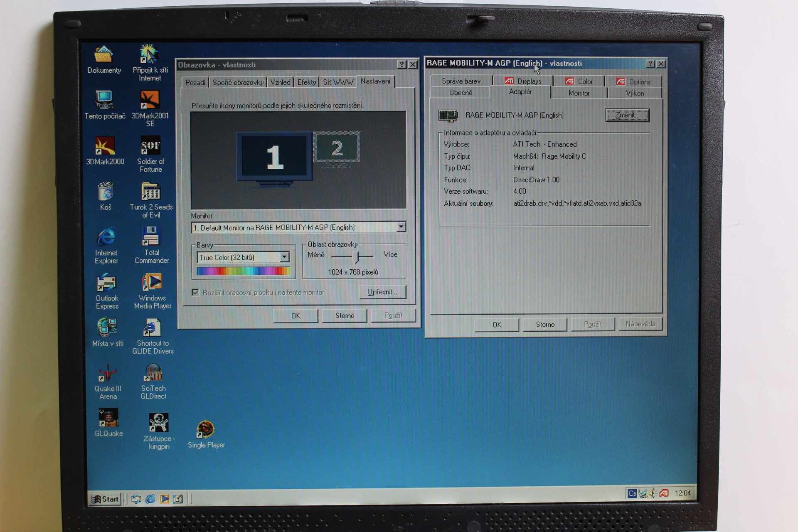Select the Adaptér tab
Image resolution: width=798 pixels, height=532 pixels.
[520, 92]
